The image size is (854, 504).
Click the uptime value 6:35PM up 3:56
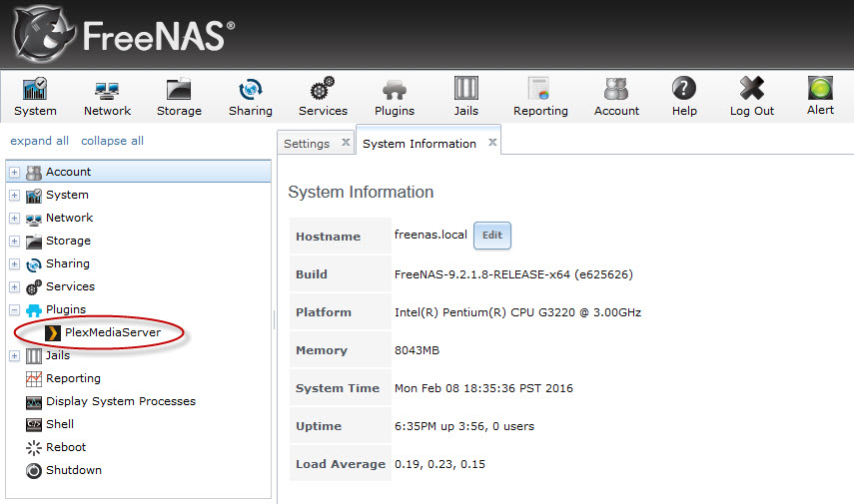464,427
